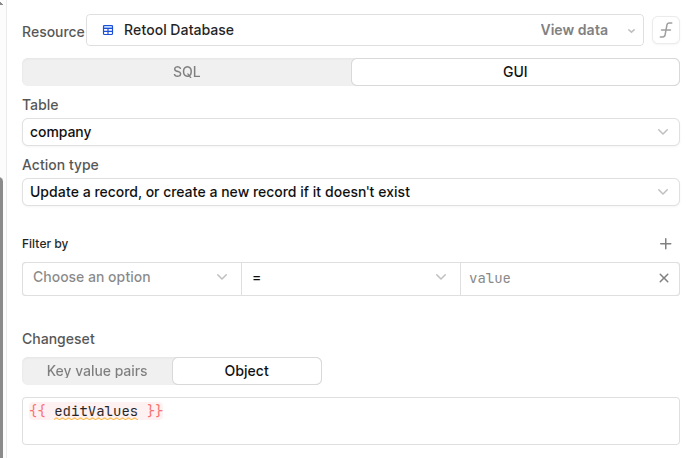Click the Retool Database resource name
Image resolution: width=688 pixels, height=458 pixels.
click(179, 30)
